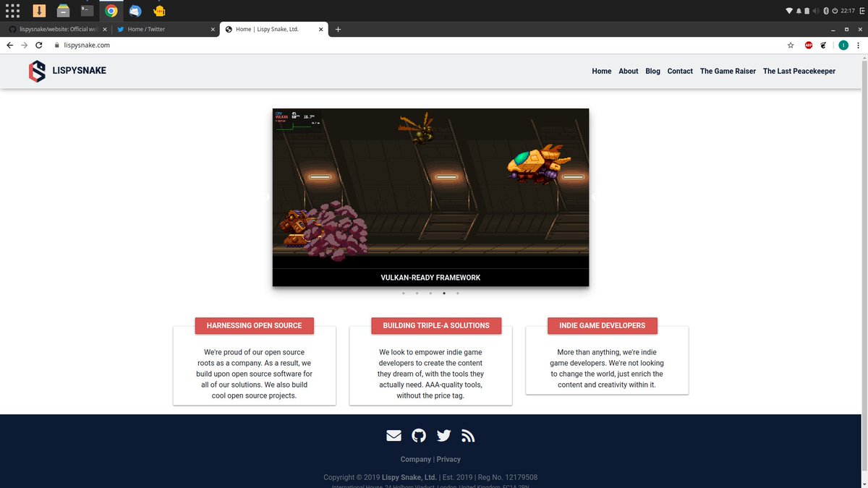Open the Adblock Plus extension
Screen dimensions: 868x488
(809, 45)
